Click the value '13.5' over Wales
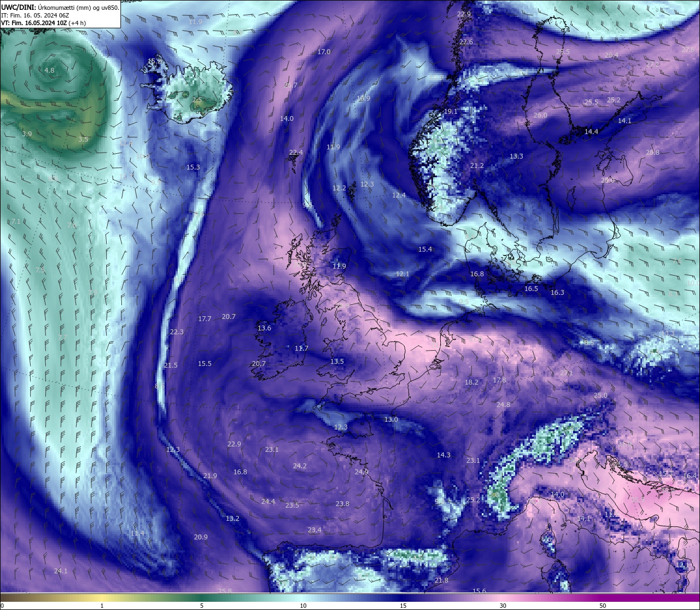 tap(337, 361)
